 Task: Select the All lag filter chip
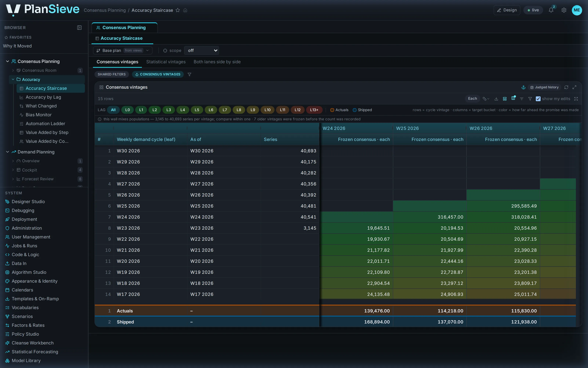click(113, 110)
